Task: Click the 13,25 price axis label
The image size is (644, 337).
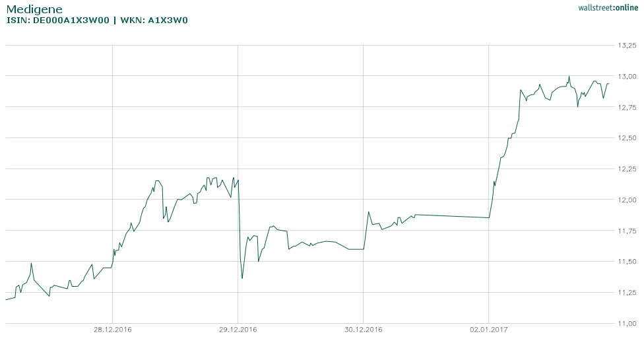Action: click(627, 46)
